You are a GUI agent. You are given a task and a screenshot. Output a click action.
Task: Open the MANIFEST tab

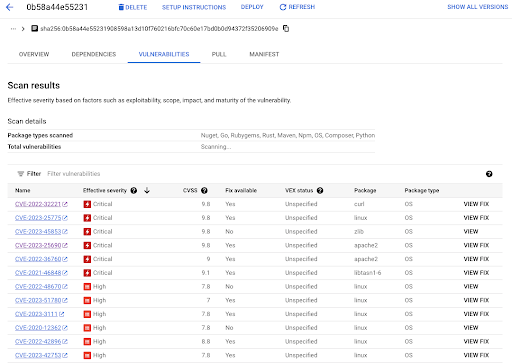264,54
